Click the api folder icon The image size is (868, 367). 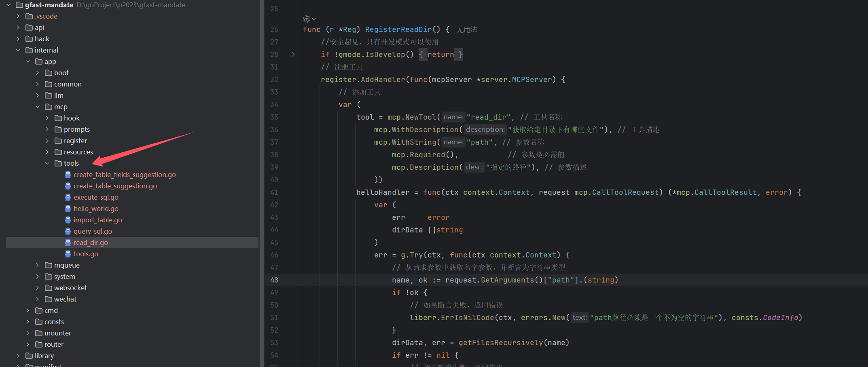(29, 27)
